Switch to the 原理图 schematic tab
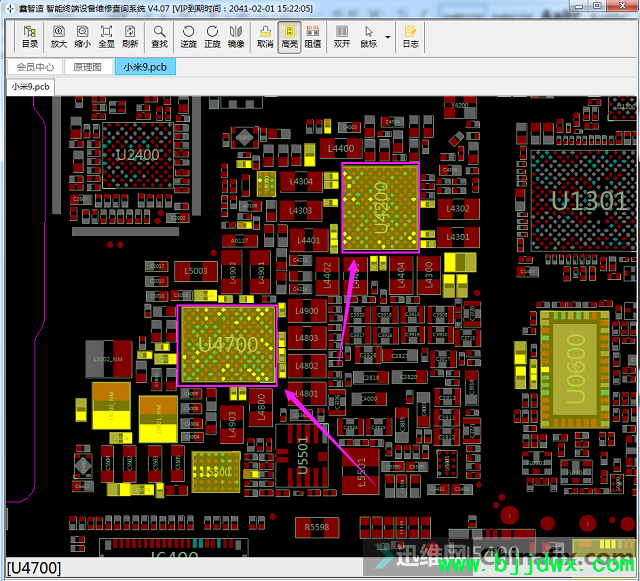 click(87, 67)
